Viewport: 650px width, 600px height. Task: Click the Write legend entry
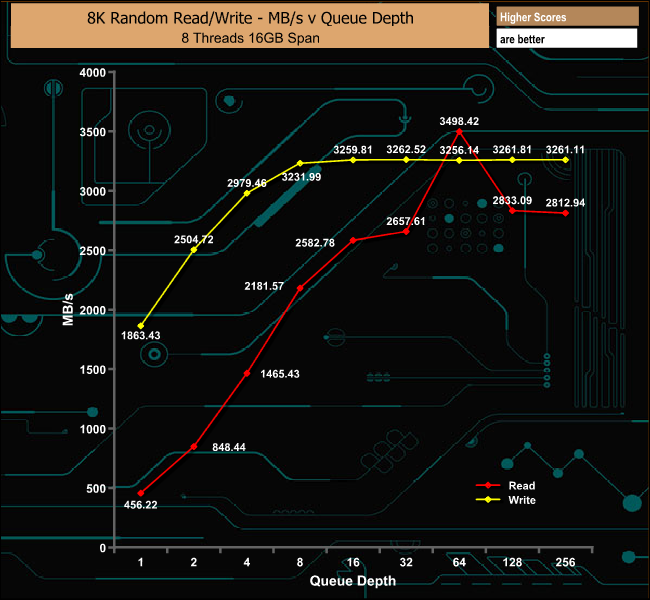point(506,500)
